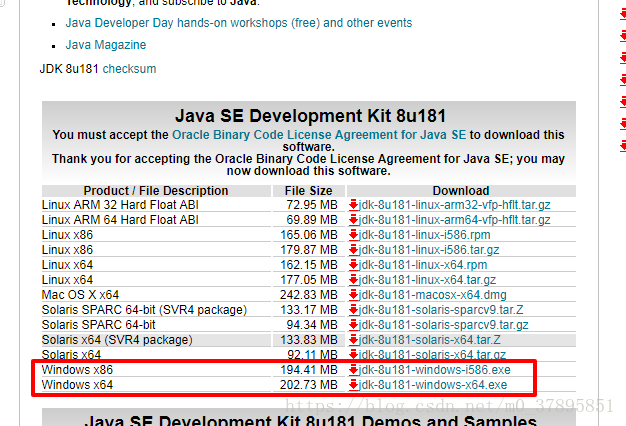The width and height of the screenshot is (626, 426).
Task: Click red download arrow beside jdk-8u181-linux-i586.tar.gz
Action: [x=353, y=250]
